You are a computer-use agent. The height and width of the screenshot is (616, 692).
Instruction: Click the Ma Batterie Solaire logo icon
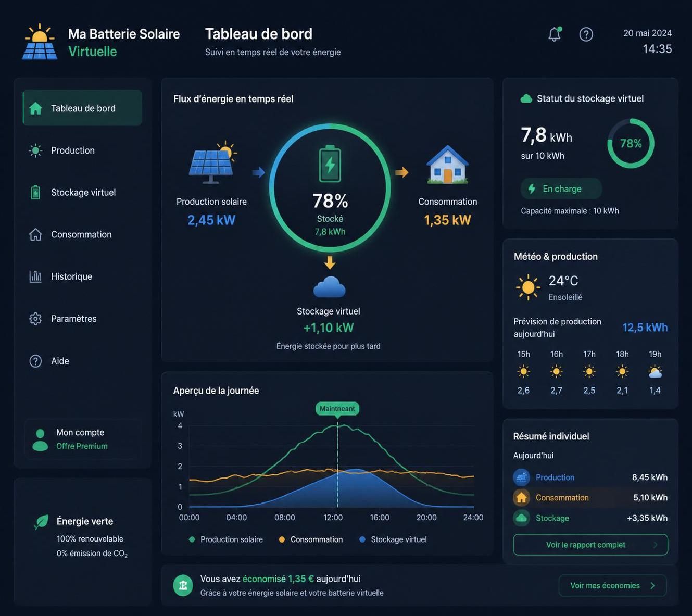tap(40, 42)
